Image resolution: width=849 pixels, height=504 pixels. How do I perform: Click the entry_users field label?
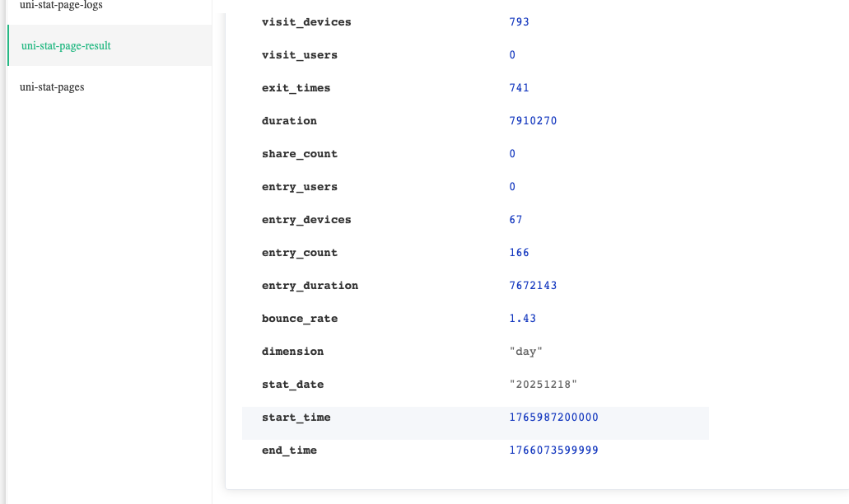pyautogui.click(x=299, y=187)
